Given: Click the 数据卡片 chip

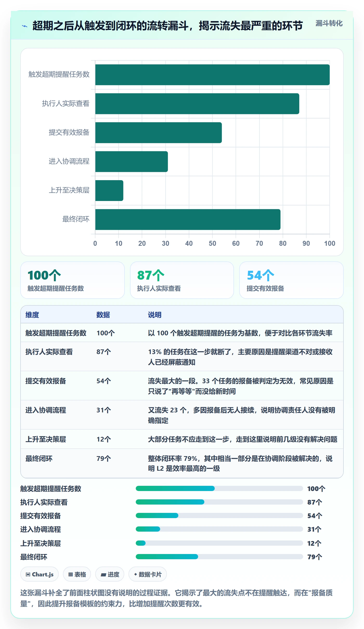Looking at the screenshot, I should pyautogui.click(x=148, y=574).
